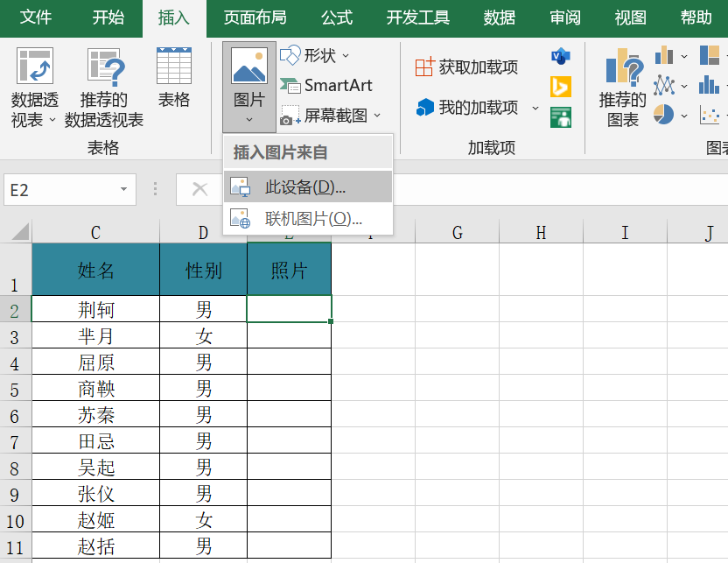Click the cell containing 赵姬
Viewport: 728px width, 563px height.
pos(95,519)
